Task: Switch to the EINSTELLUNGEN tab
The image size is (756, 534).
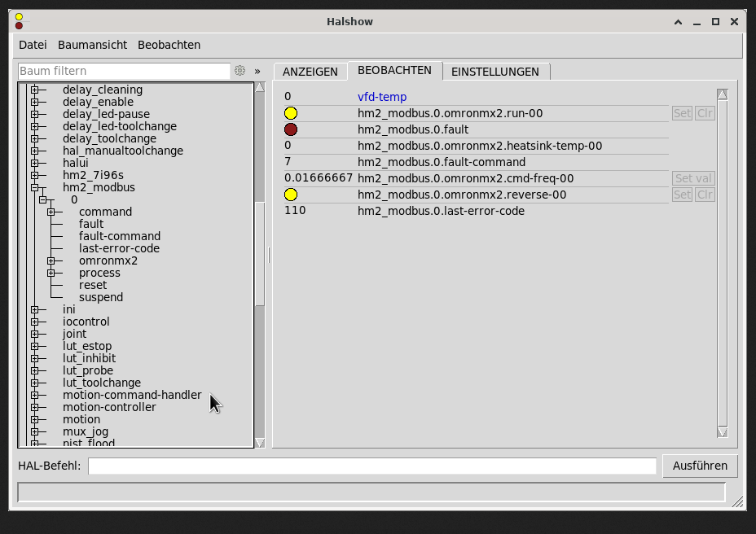Action: [x=494, y=72]
